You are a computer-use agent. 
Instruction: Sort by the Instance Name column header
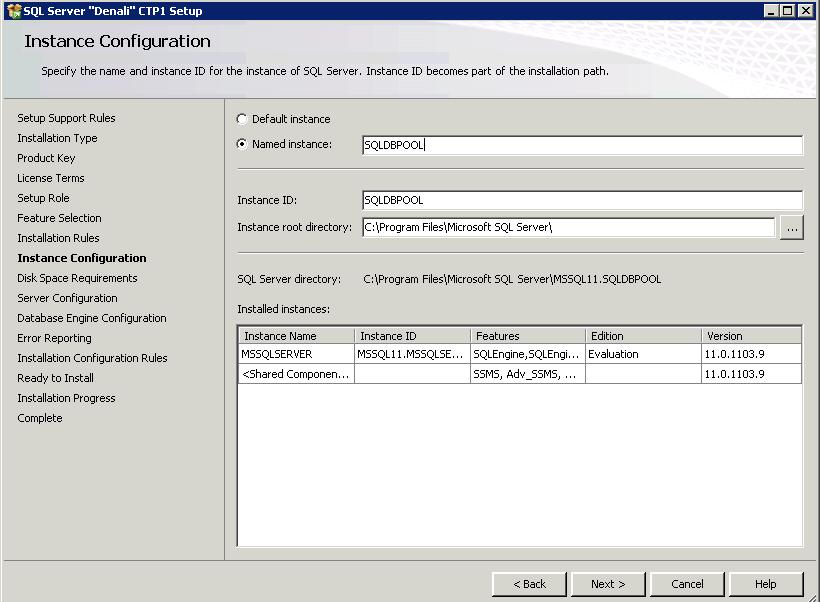[x=296, y=336]
